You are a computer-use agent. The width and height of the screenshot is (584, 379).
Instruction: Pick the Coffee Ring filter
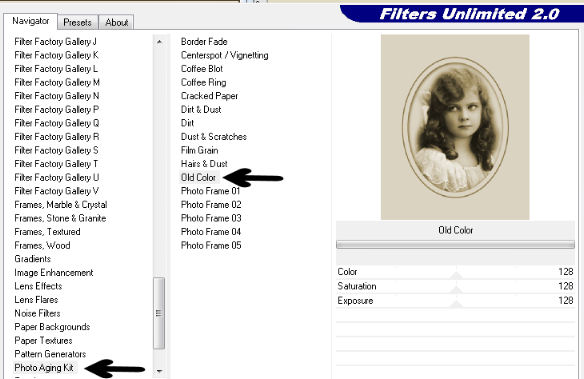203,82
